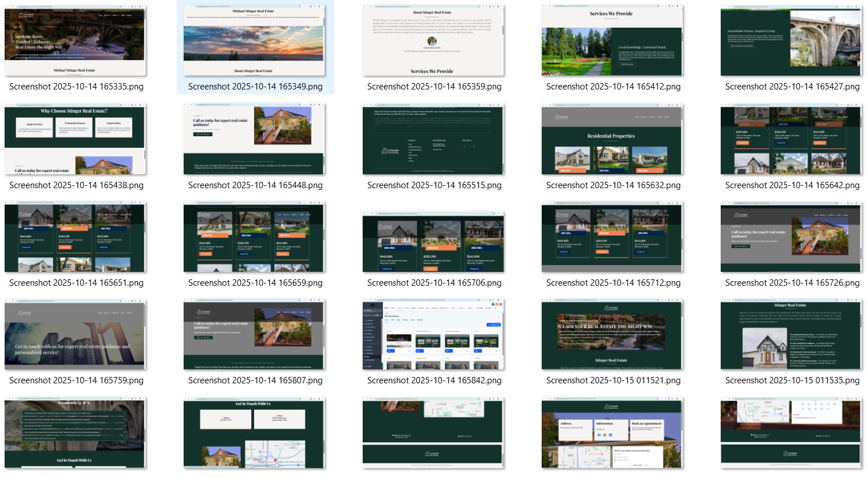Click file name Screenshot 2025-10-15 011535.png
The width and height of the screenshot is (868, 478).
[792, 380]
